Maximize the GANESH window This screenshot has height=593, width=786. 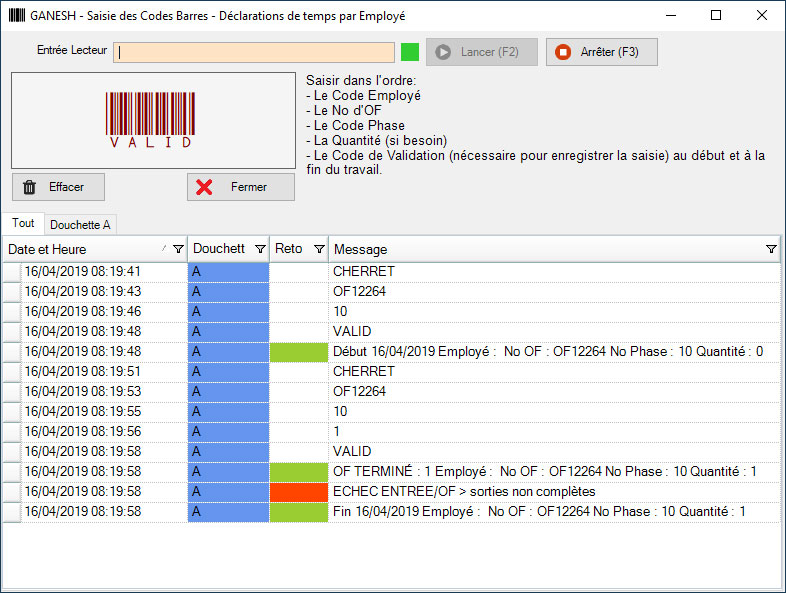[x=715, y=17]
